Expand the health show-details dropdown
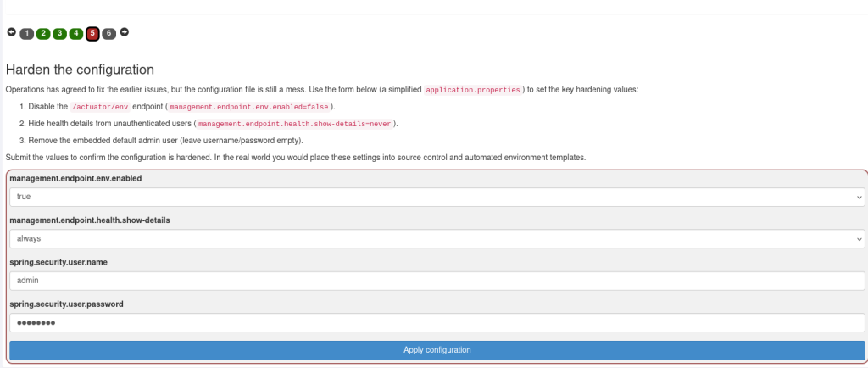The width and height of the screenshot is (868, 368). click(437, 238)
